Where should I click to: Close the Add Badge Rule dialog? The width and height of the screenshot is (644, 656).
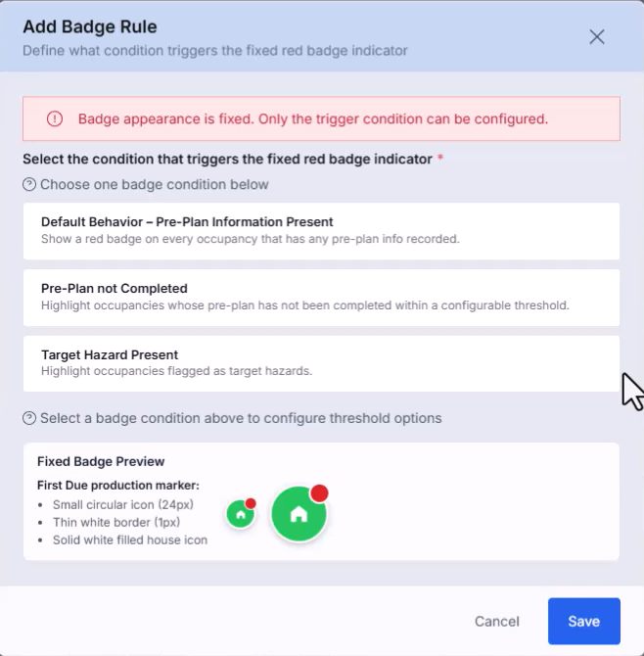tap(597, 37)
